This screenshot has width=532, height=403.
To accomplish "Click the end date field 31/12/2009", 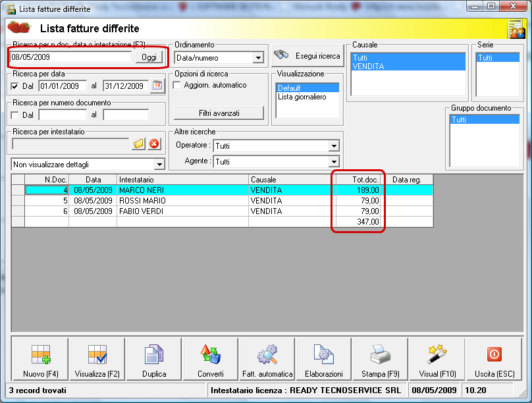I will pos(126,86).
